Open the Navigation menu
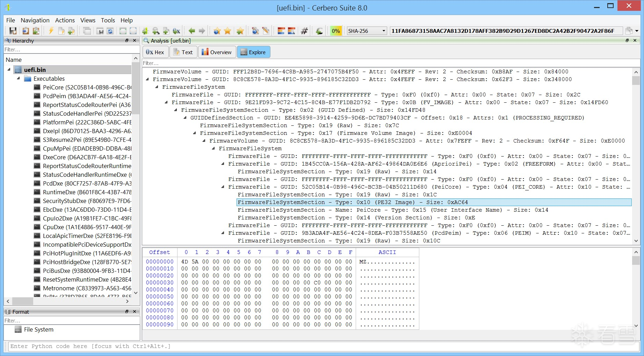 35,20
